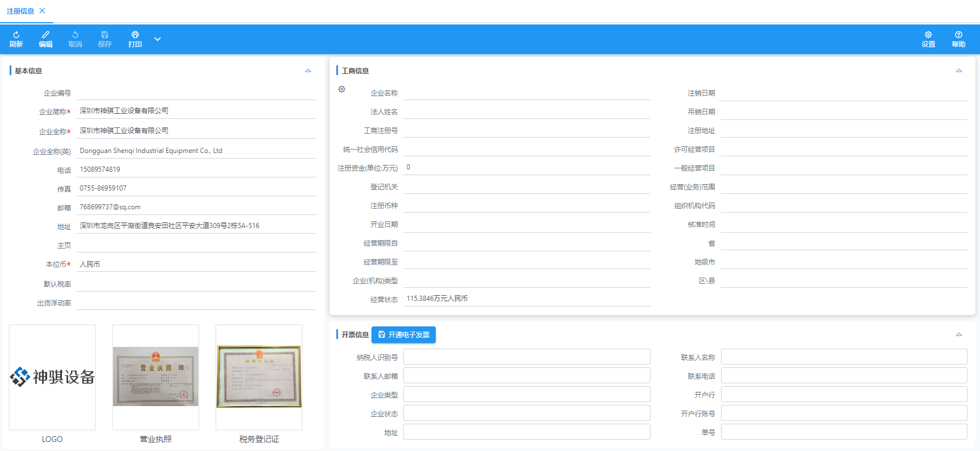
Task: Click the Print (打印) printer icon
Action: coord(135,35)
